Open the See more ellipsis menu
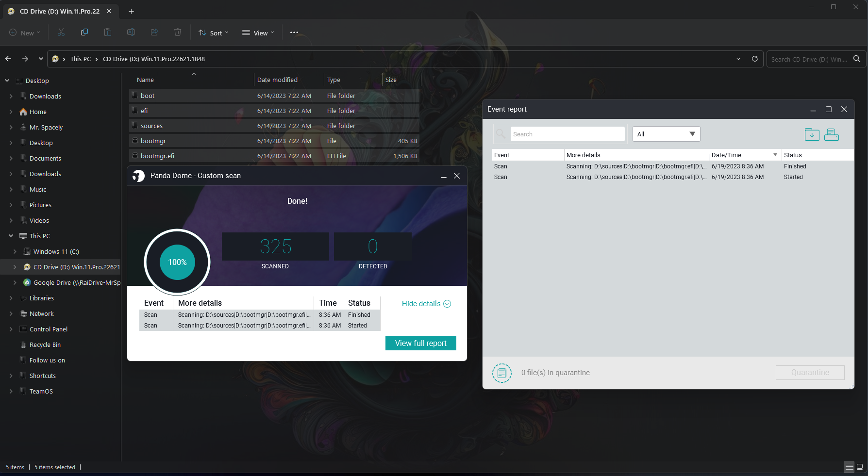This screenshot has width=868, height=476. 294,33
